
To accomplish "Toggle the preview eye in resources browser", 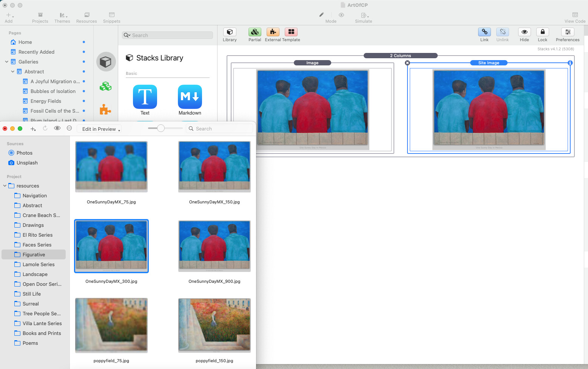I will [57, 129].
